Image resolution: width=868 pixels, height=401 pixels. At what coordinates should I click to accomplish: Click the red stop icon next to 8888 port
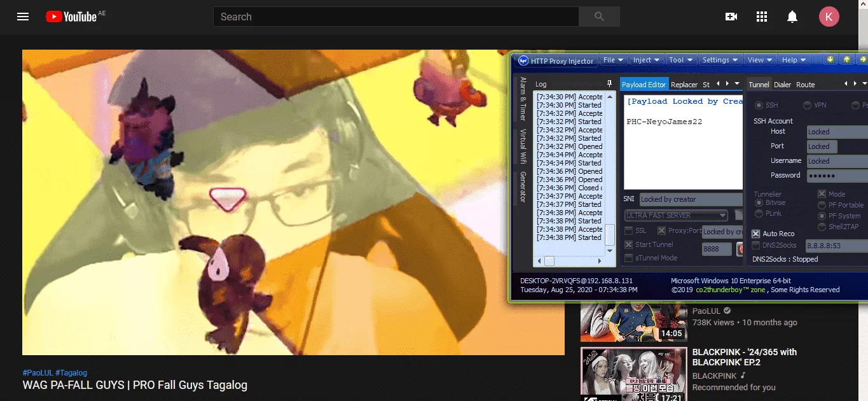(741, 249)
